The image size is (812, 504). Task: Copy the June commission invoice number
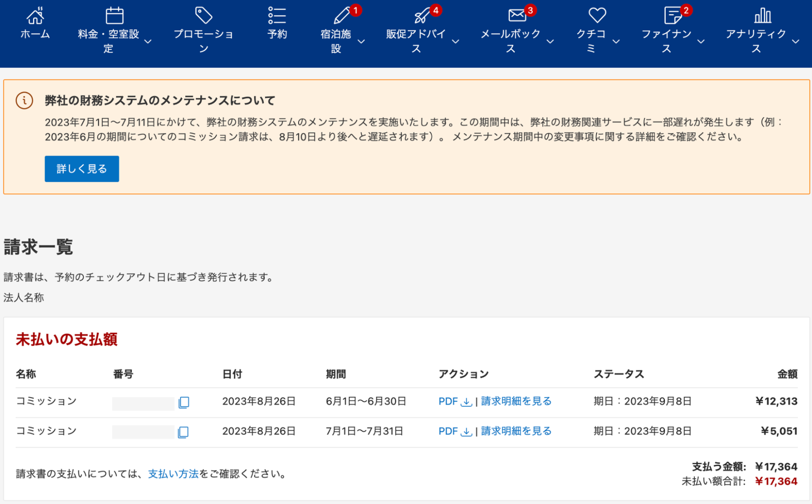click(184, 402)
